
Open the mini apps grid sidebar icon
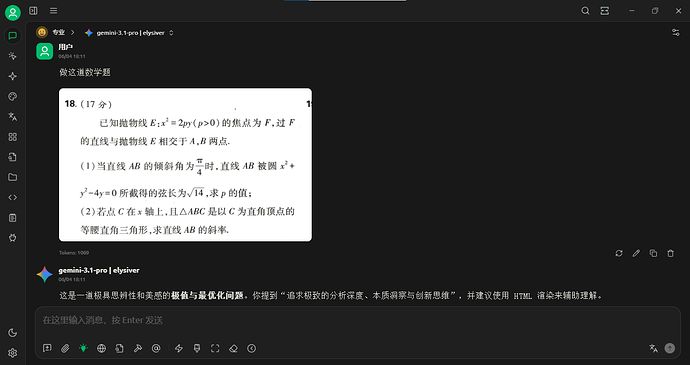tap(13, 137)
